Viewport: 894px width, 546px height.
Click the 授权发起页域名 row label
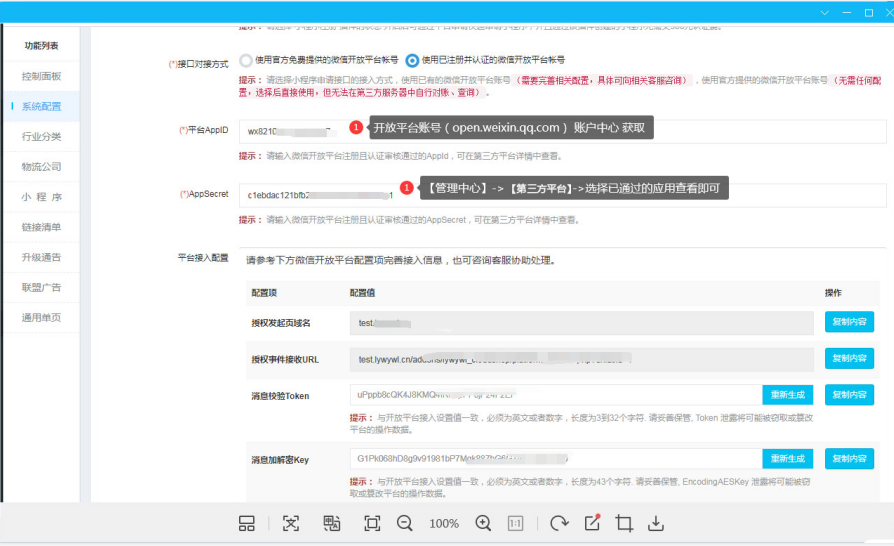coord(281,323)
